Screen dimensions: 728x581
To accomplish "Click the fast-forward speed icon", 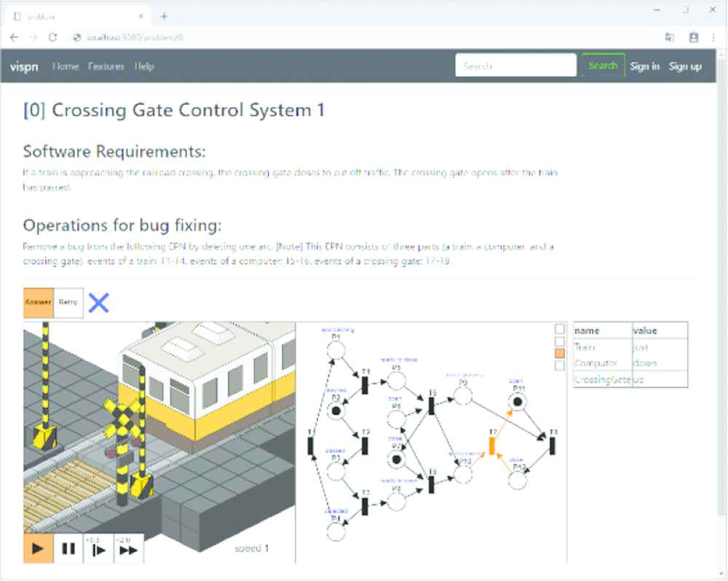I will [128, 549].
